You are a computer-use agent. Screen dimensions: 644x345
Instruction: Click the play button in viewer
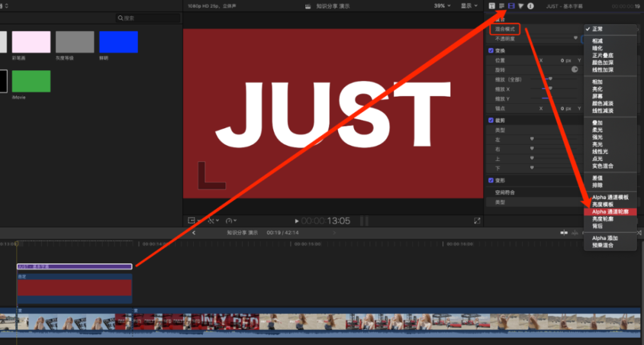[297, 221]
